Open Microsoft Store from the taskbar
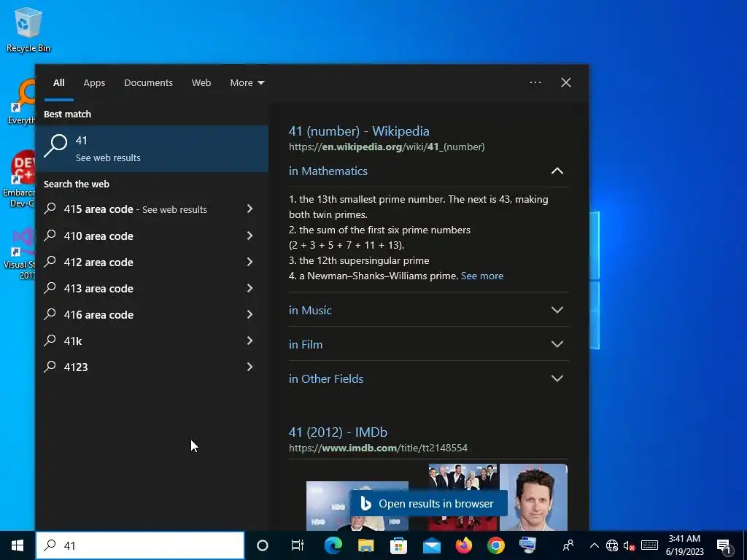 (x=399, y=545)
